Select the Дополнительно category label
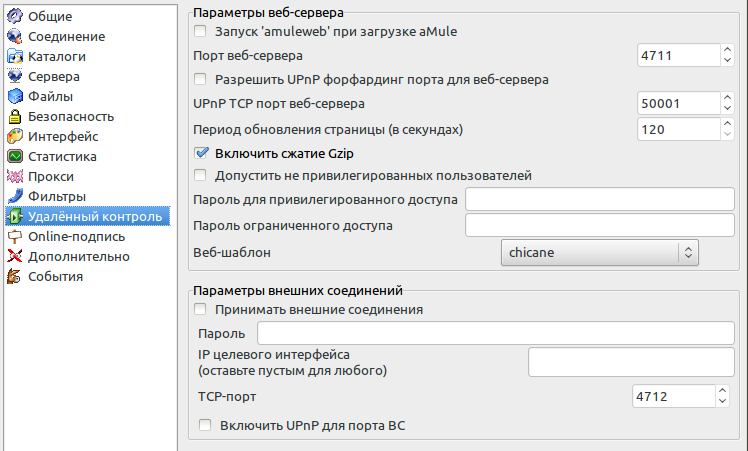This screenshot has width=748, height=451. click(79, 257)
